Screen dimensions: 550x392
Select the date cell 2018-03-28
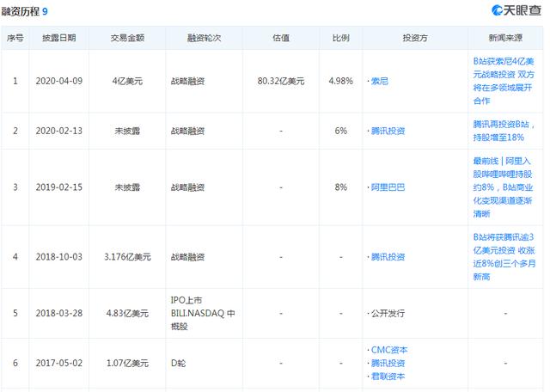(59, 314)
